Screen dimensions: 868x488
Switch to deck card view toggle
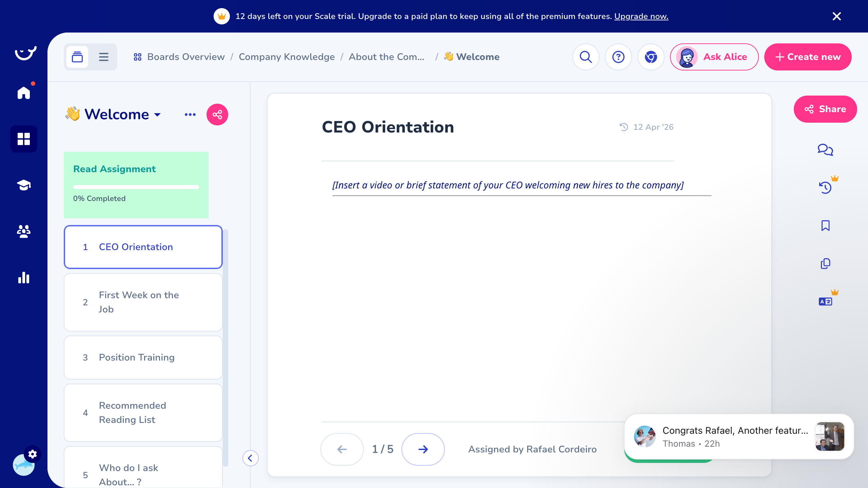coord(77,57)
